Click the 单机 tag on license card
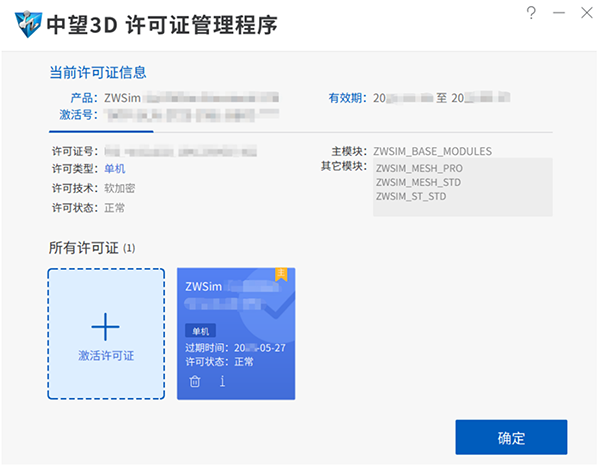The height and width of the screenshot is (466, 600). 201,331
